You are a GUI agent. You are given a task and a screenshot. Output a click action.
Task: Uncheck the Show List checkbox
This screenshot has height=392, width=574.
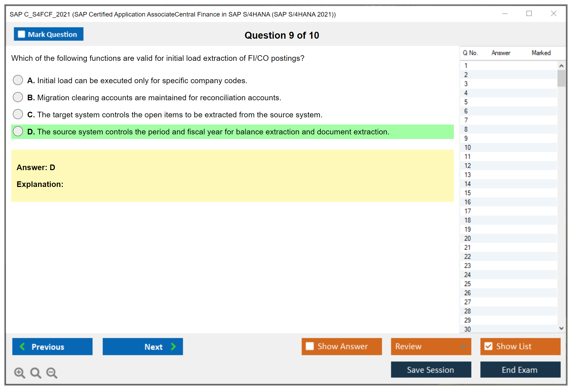[488, 346]
